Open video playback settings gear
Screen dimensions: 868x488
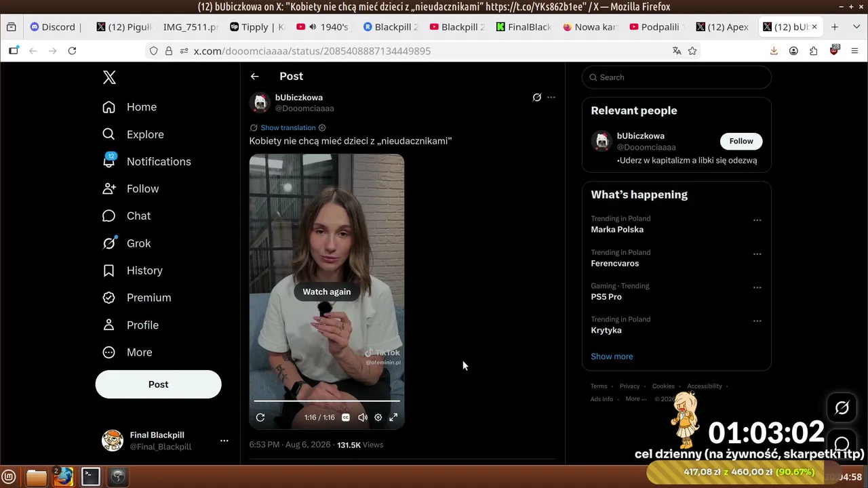[378, 418]
